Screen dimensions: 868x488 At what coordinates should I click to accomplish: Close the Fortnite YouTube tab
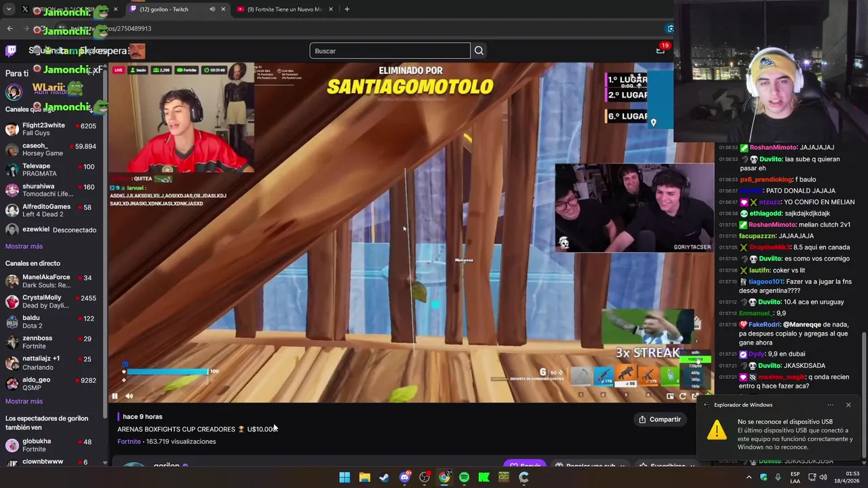pos(331,9)
